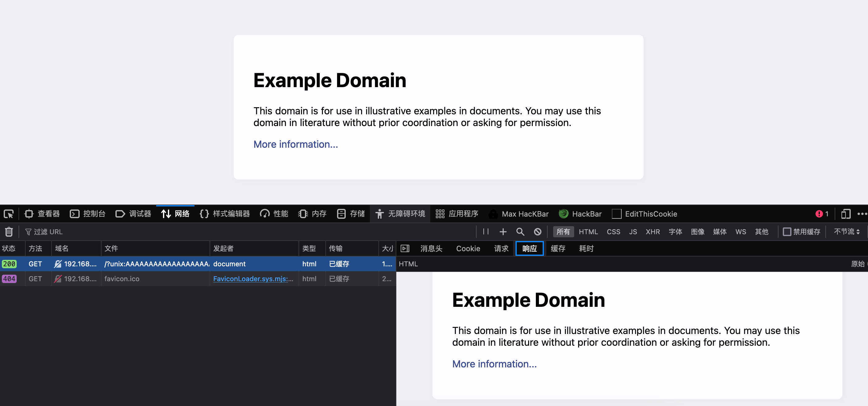This screenshot has width=868, height=406.
Task: Open request blocking icon
Action: (x=537, y=232)
